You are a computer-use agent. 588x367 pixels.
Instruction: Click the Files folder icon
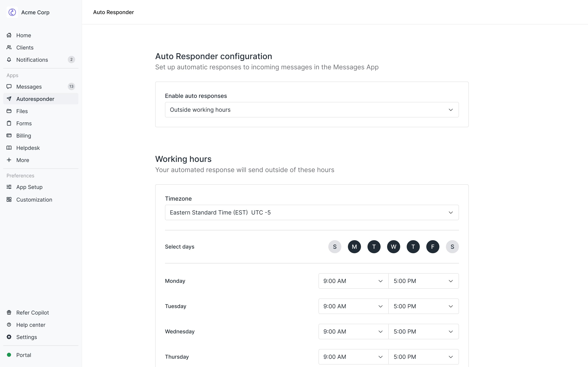coord(9,111)
